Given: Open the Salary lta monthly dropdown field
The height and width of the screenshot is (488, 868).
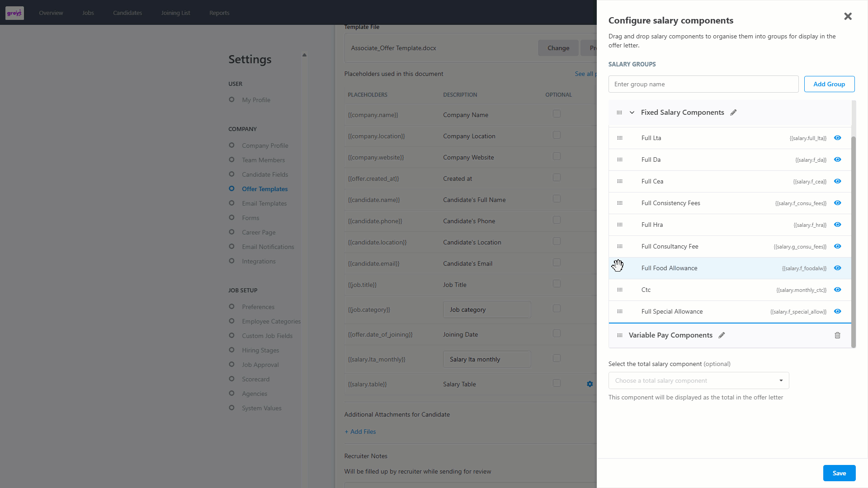Looking at the screenshot, I should (x=487, y=359).
